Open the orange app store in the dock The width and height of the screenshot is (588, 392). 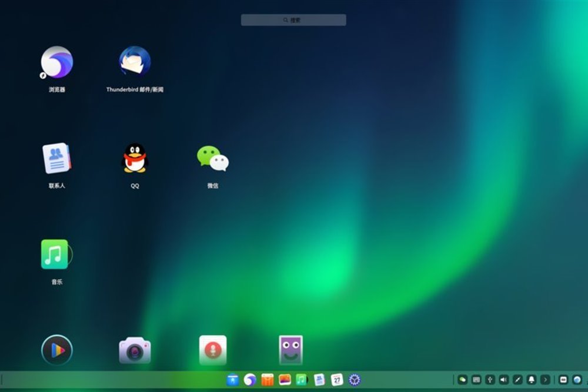click(268, 380)
